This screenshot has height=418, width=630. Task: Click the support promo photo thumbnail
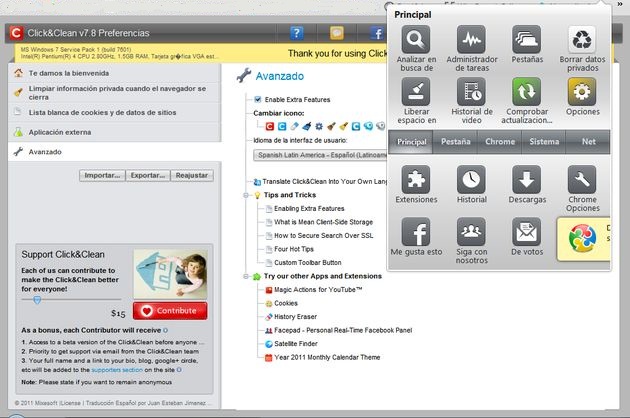(170, 274)
